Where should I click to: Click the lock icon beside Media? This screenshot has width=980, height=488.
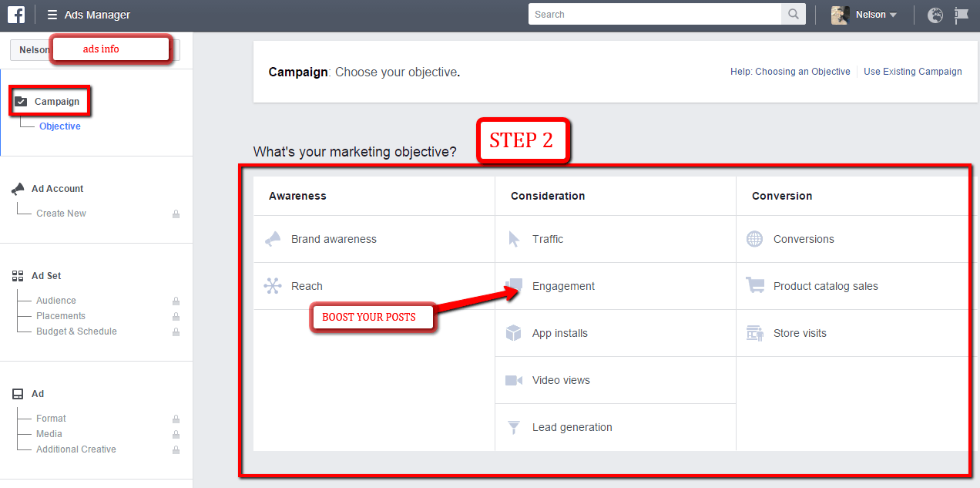(176, 435)
